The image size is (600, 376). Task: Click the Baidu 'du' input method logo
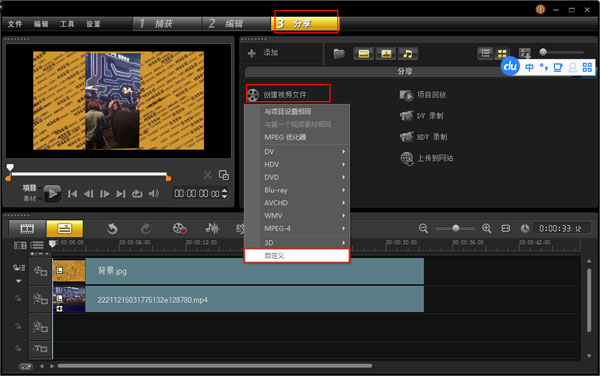pos(510,67)
